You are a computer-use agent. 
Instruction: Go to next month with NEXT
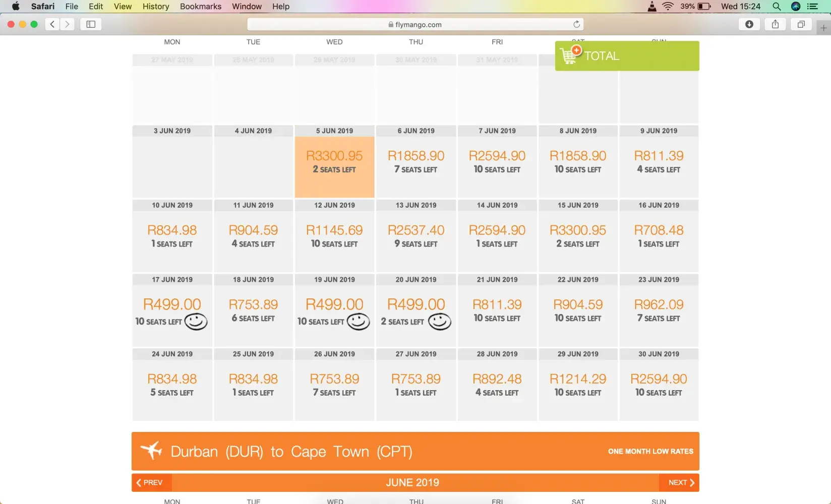(681, 482)
